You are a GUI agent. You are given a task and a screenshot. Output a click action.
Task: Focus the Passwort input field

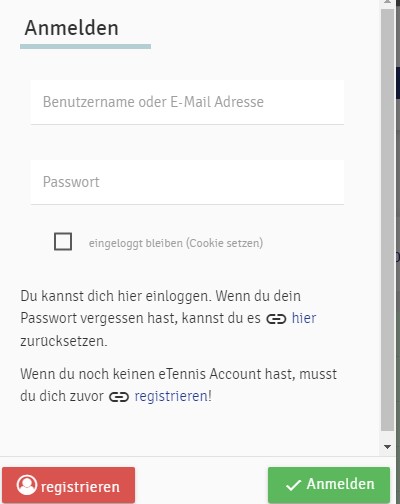click(187, 182)
